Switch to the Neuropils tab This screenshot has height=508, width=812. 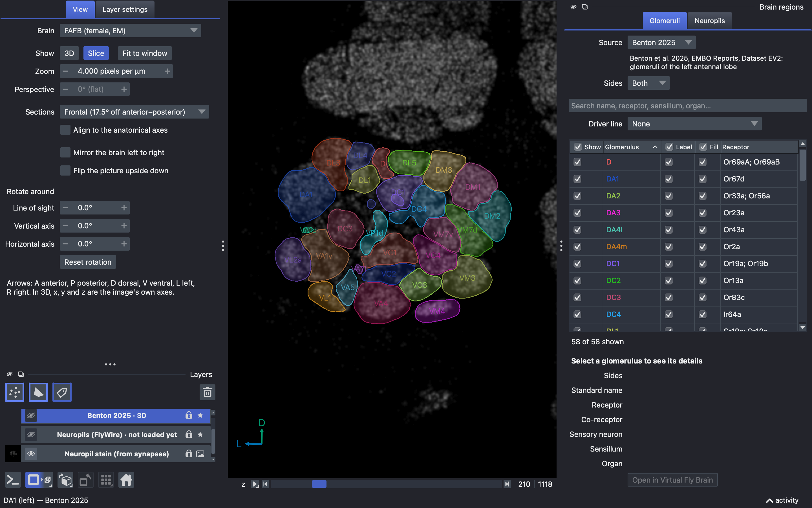(709, 21)
